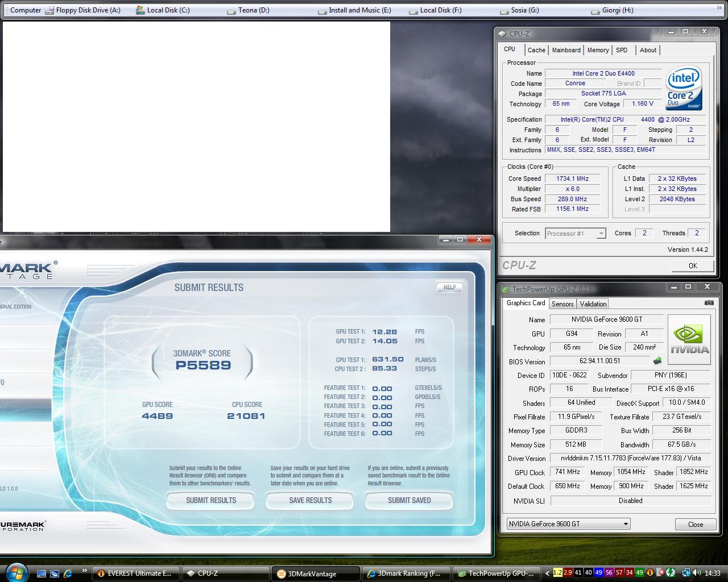728x582 pixels.
Task: Switch to CPU-Z taskbar button
Action: point(226,573)
